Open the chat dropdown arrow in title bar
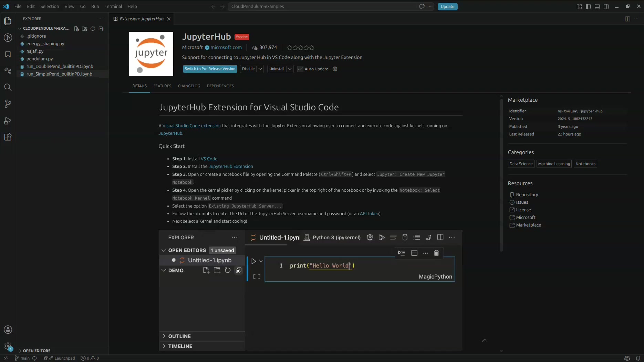The height and width of the screenshot is (362, 644). (430, 7)
